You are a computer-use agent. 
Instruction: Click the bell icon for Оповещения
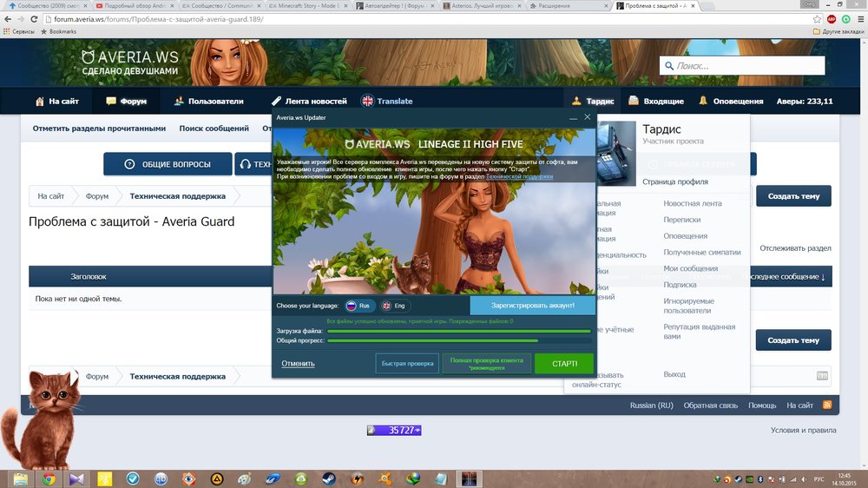click(x=703, y=101)
